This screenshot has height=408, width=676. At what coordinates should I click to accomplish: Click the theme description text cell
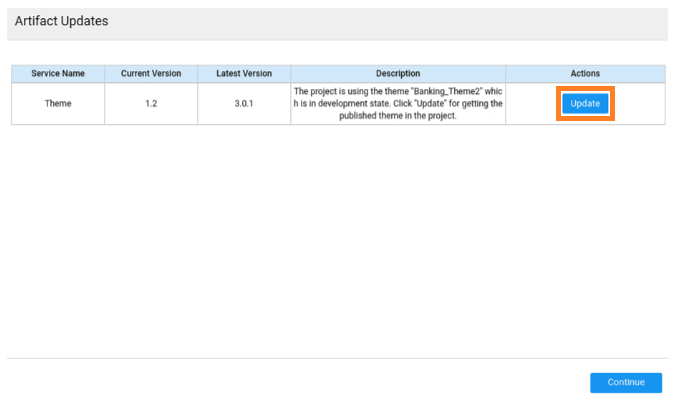[x=398, y=104]
